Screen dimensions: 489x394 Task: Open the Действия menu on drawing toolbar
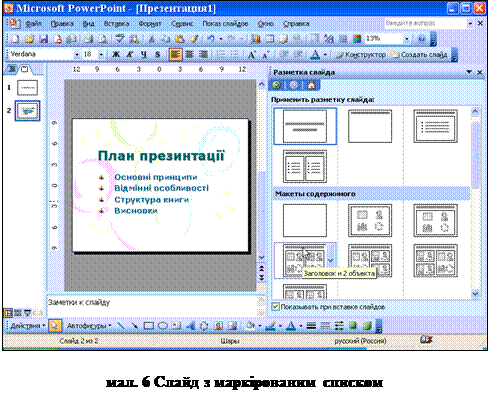(28, 326)
